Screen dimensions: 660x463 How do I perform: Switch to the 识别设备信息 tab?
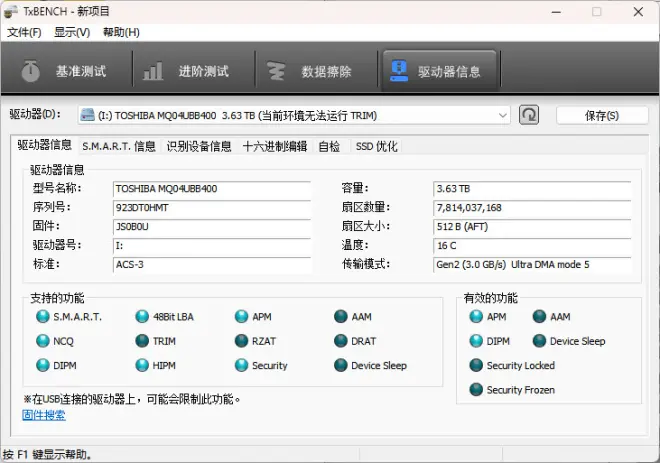[x=199, y=146]
